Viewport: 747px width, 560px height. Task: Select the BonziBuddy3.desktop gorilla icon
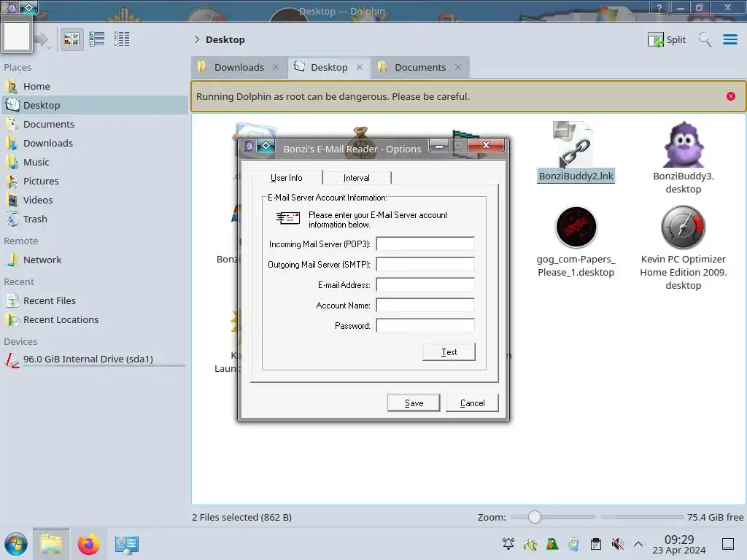[683, 144]
